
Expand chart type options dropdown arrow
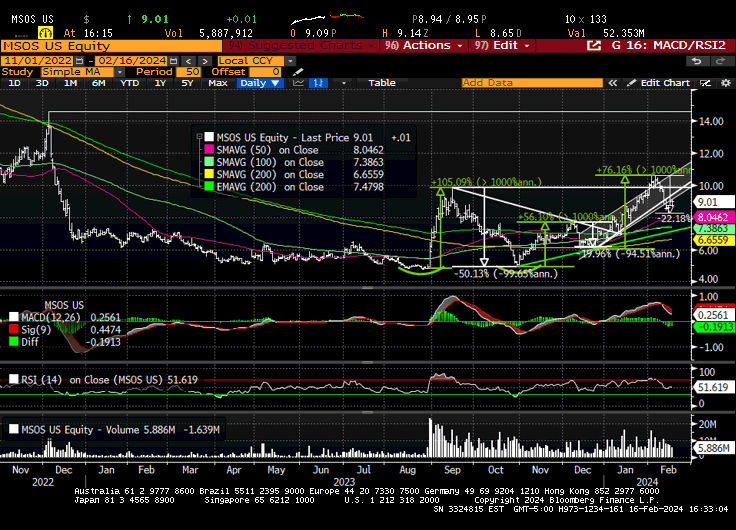[x=344, y=83]
